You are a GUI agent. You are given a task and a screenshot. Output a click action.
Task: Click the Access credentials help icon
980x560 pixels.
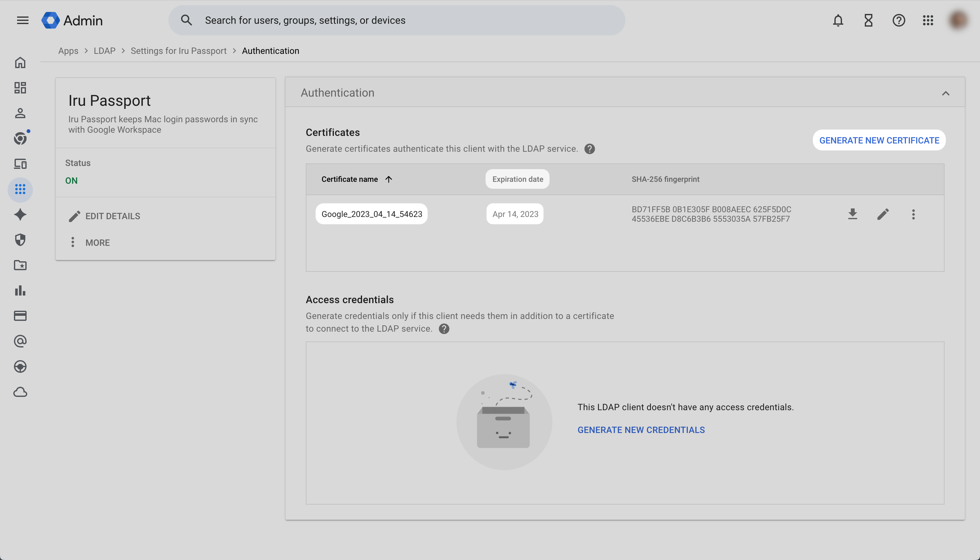click(444, 329)
